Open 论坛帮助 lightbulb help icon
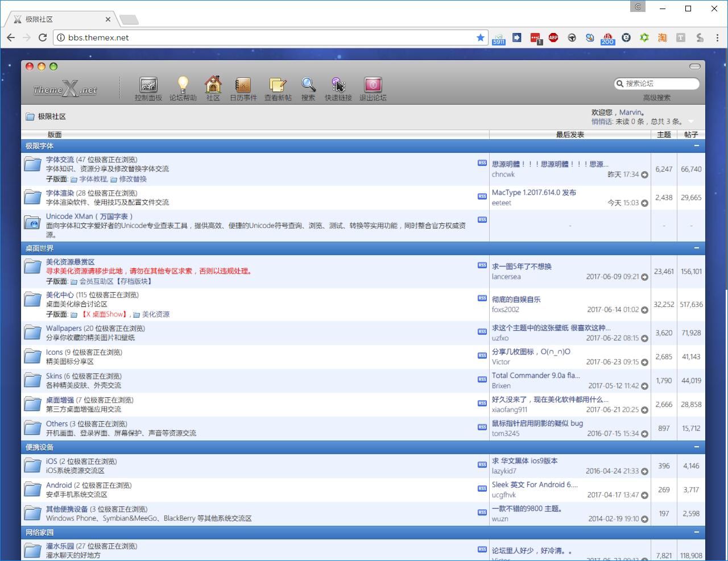Viewport: 728px width, 561px height. [183, 89]
